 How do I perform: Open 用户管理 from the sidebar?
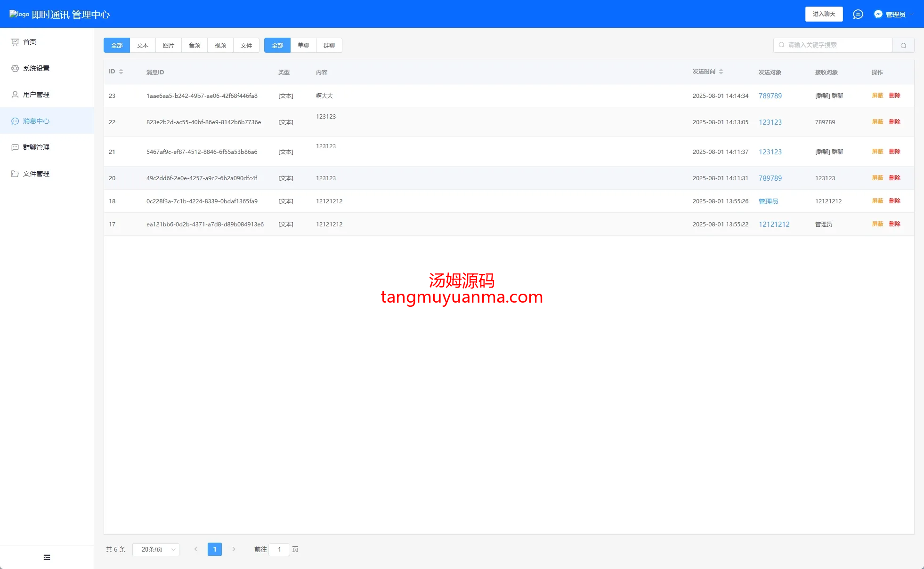(36, 95)
